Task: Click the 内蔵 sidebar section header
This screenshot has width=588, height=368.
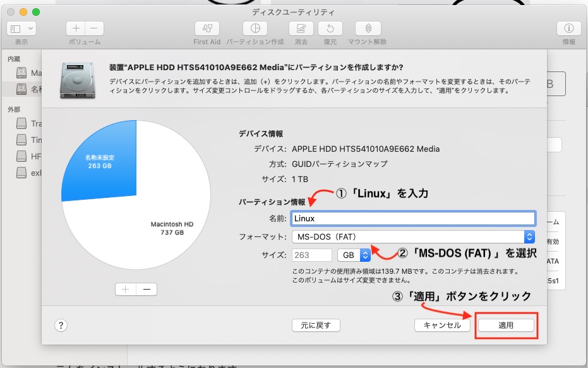Action: (14, 59)
